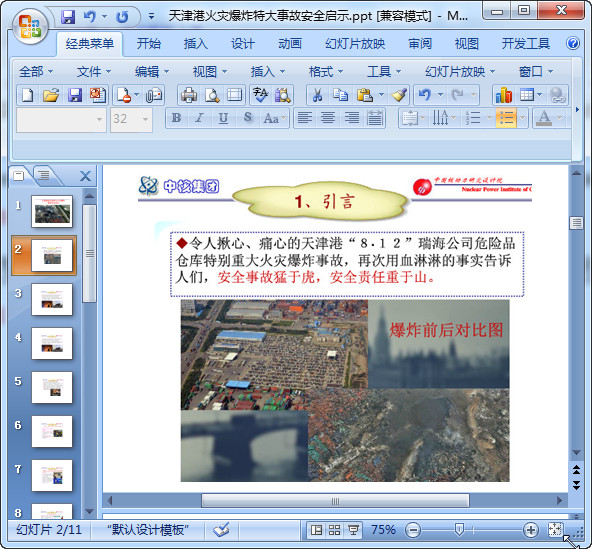The image size is (592, 549).
Task: Open PowerPoint Help question mark
Action: pyautogui.click(x=573, y=43)
